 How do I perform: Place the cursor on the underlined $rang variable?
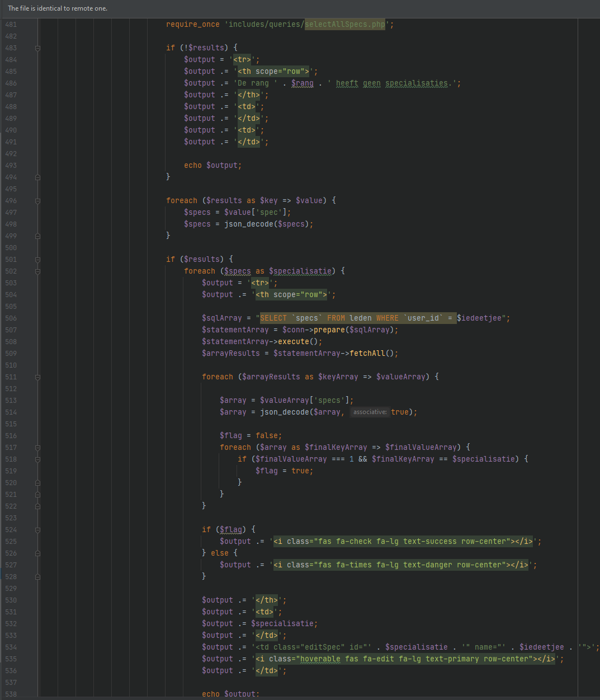point(302,83)
